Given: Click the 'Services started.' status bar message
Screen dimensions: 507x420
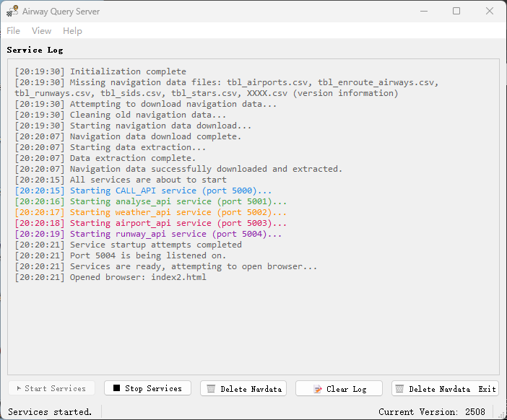Looking at the screenshot, I should pos(50,411).
